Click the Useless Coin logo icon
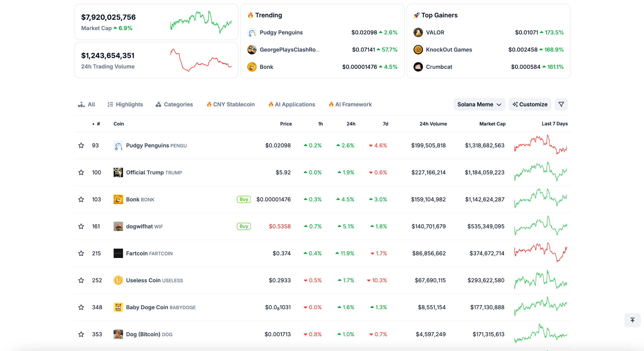The width and height of the screenshot is (644, 351). pyautogui.click(x=118, y=280)
